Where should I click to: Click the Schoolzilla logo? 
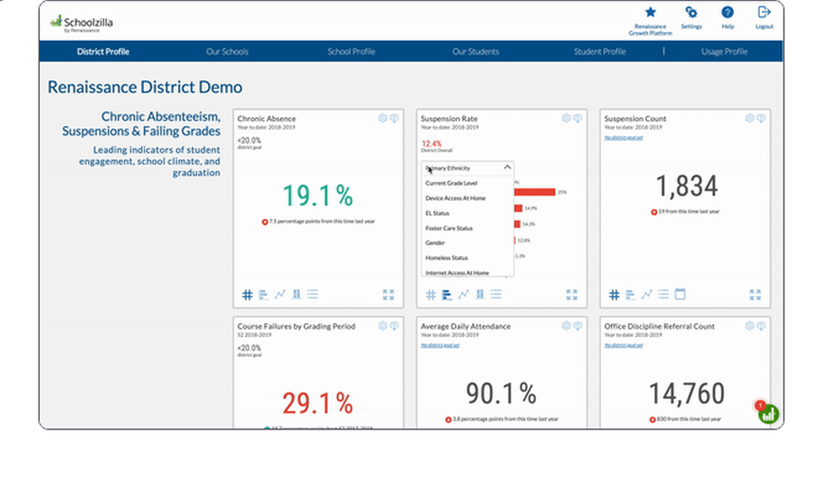[x=81, y=23]
